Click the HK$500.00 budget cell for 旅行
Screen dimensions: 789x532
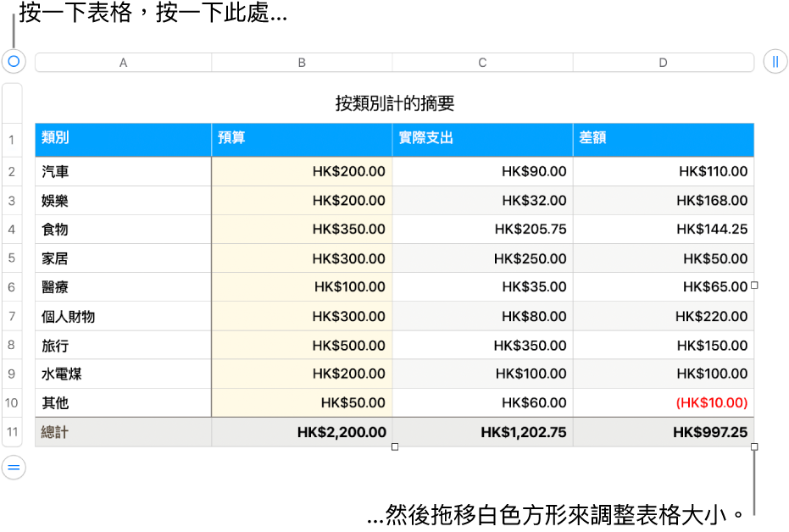[302, 345]
